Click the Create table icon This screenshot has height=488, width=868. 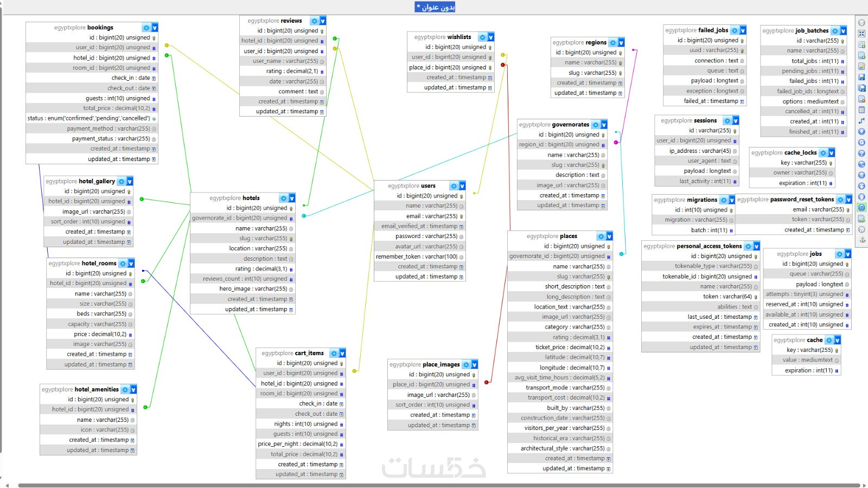pyautogui.click(x=861, y=110)
